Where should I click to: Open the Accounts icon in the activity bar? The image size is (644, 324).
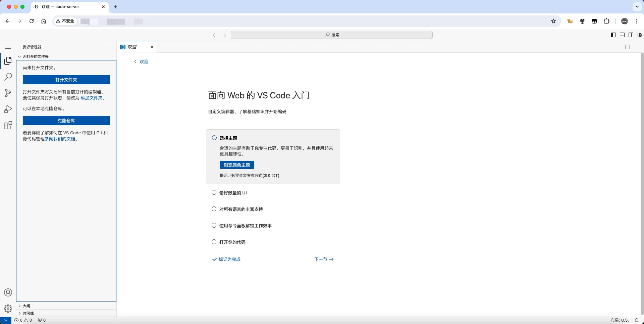pos(8,292)
